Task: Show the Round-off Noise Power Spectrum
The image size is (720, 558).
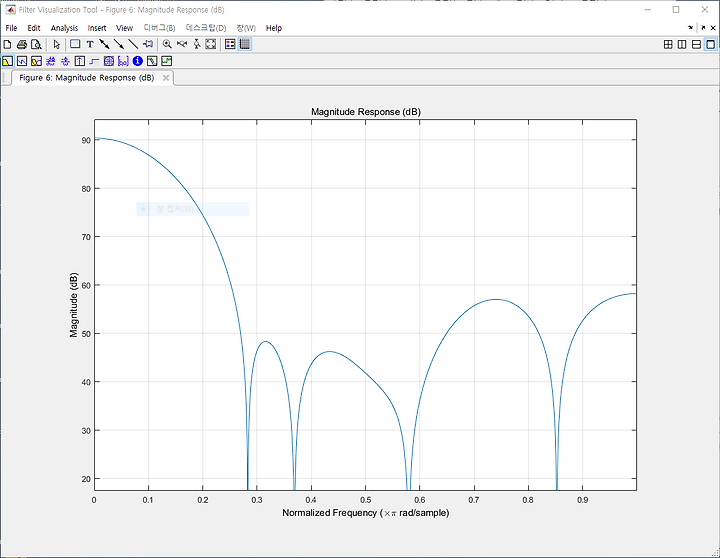Action: click(x=167, y=61)
